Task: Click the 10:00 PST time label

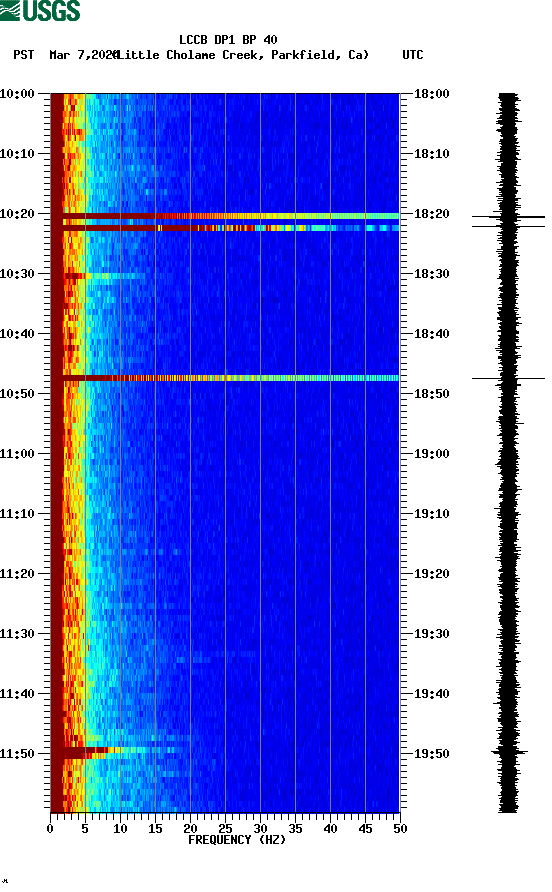Action: point(17,94)
